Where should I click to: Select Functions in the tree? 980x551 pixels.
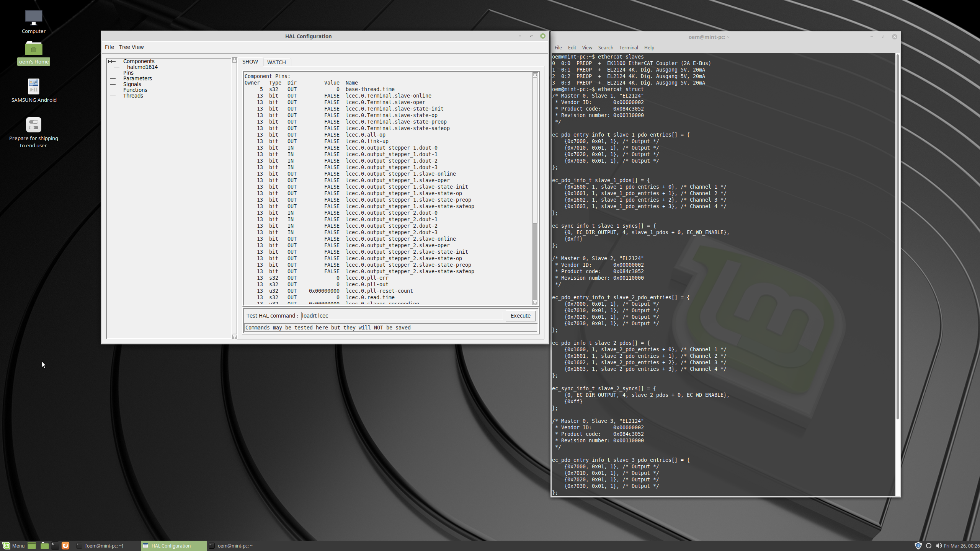click(135, 90)
